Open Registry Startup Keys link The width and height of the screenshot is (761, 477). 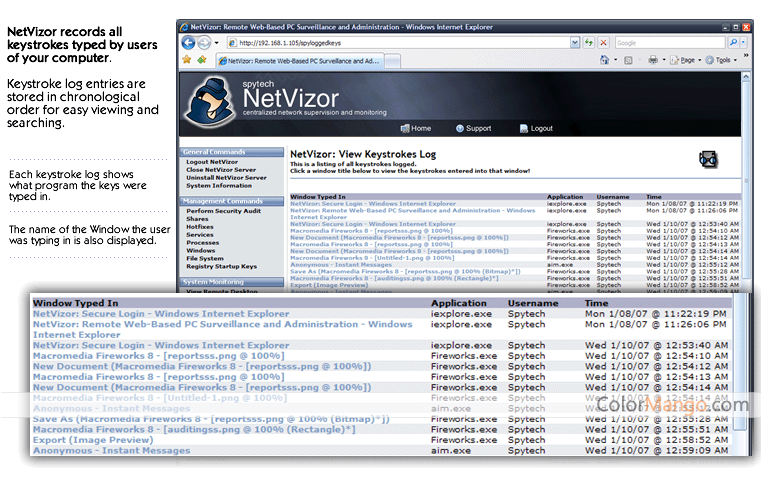coord(221,266)
